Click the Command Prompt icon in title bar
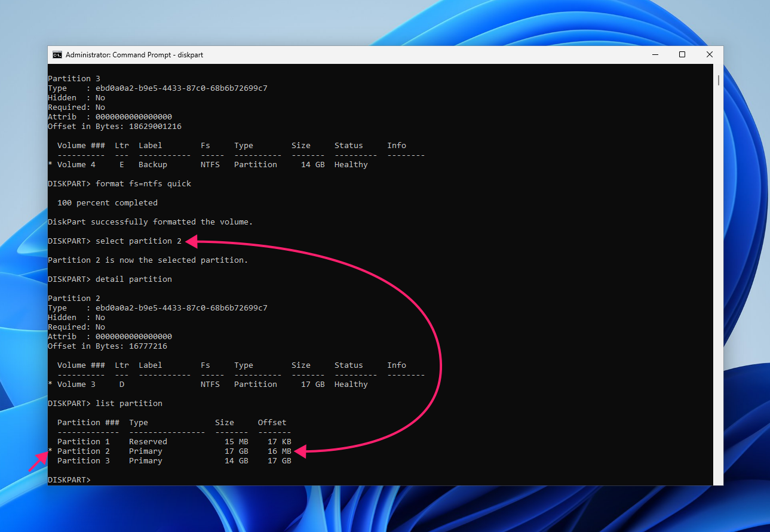770x532 pixels. coord(57,54)
